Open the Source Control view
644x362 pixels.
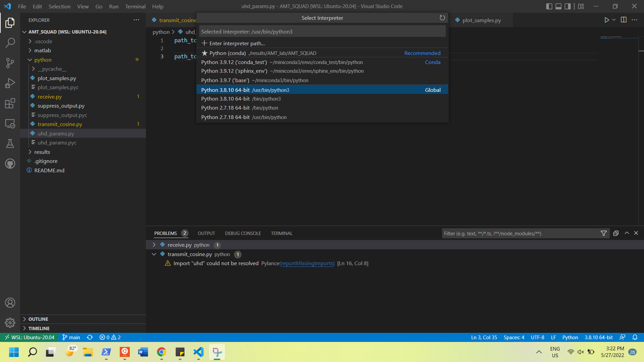point(10,63)
